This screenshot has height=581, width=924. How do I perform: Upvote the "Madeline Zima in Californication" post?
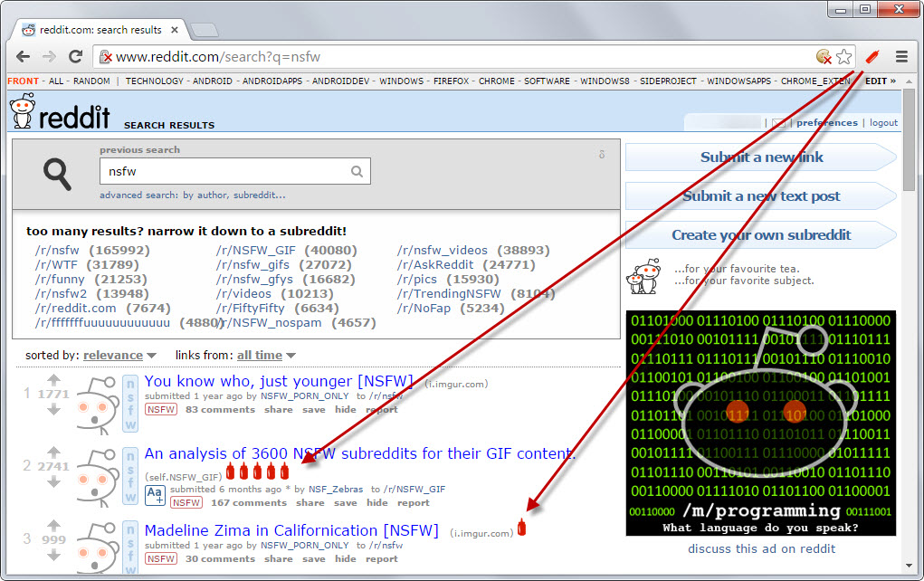pos(53,525)
